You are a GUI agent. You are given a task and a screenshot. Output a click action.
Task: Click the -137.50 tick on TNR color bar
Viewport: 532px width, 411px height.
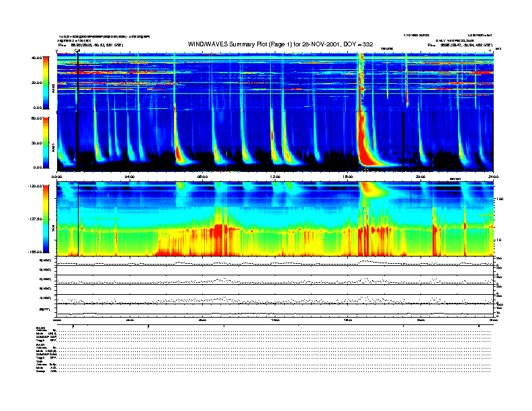(35, 219)
